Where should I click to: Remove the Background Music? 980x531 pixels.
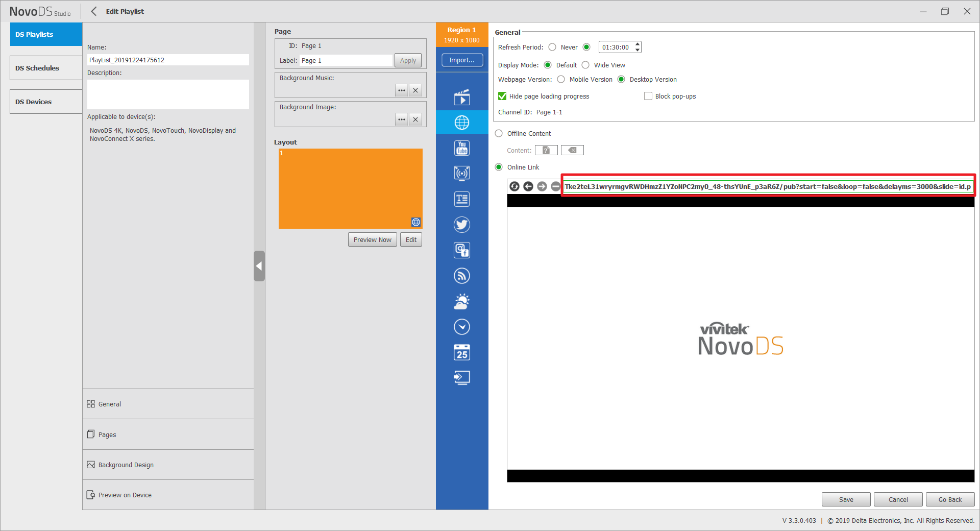[x=415, y=90]
